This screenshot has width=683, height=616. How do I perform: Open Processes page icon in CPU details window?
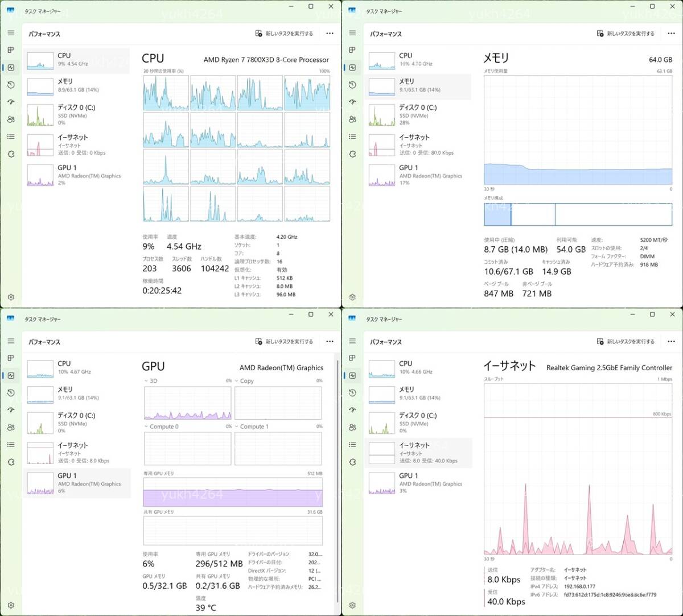pos(11,50)
